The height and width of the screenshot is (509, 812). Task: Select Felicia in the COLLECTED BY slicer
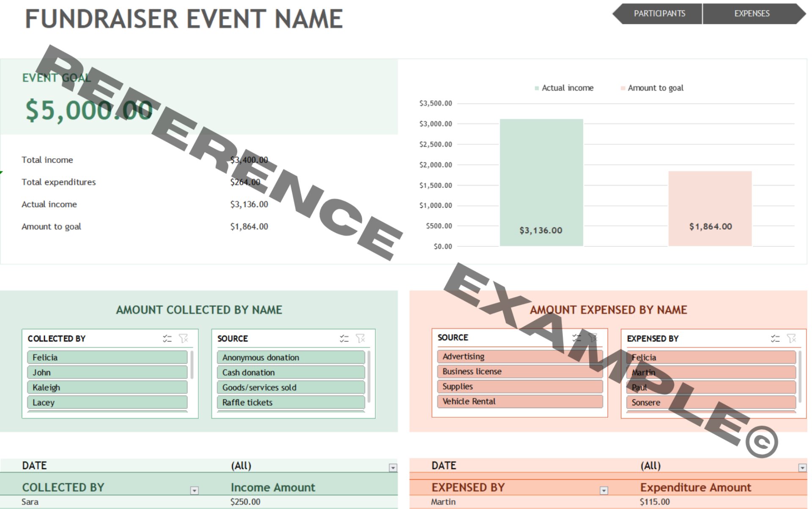[107, 358]
